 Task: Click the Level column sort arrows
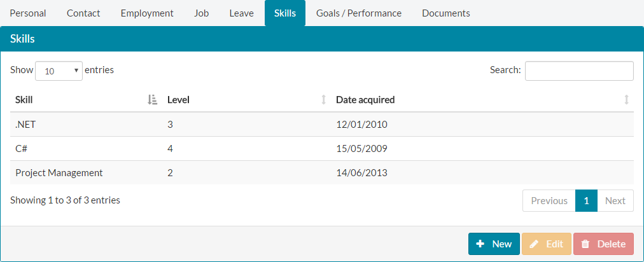(x=323, y=99)
